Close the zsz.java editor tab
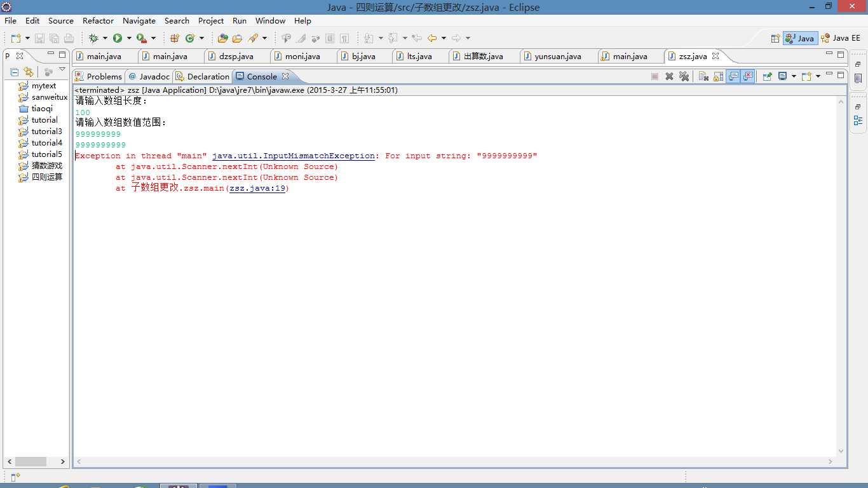868x488 pixels. tap(715, 56)
